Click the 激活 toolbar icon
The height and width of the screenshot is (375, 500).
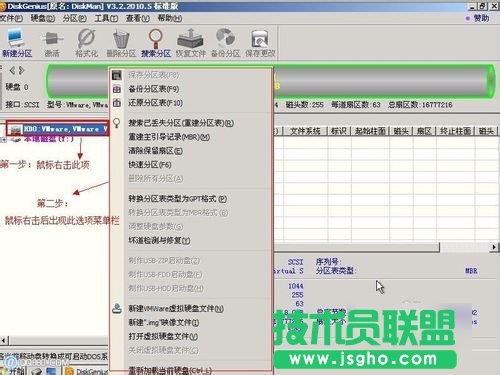[x=52, y=43]
